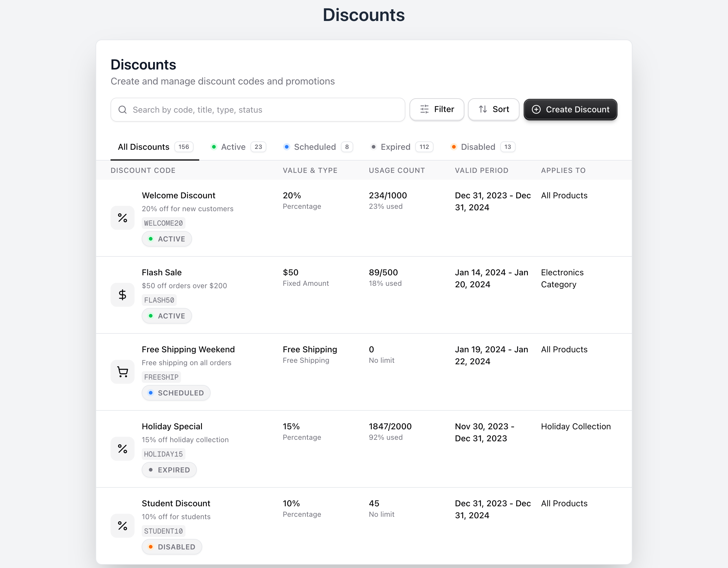This screenshot has width=728, height=568.
Task: Click the plus-circle icon in Create Discount
Action: pos(536,109)
